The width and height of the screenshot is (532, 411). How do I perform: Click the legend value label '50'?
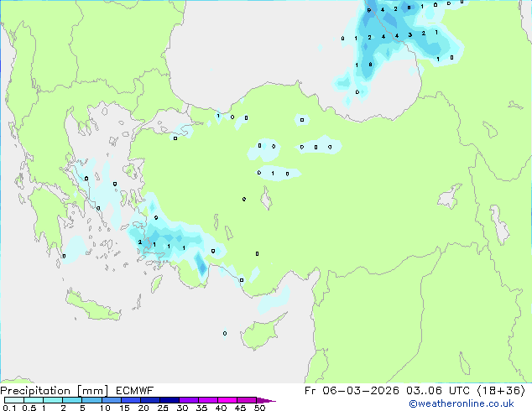click(259, 408)
